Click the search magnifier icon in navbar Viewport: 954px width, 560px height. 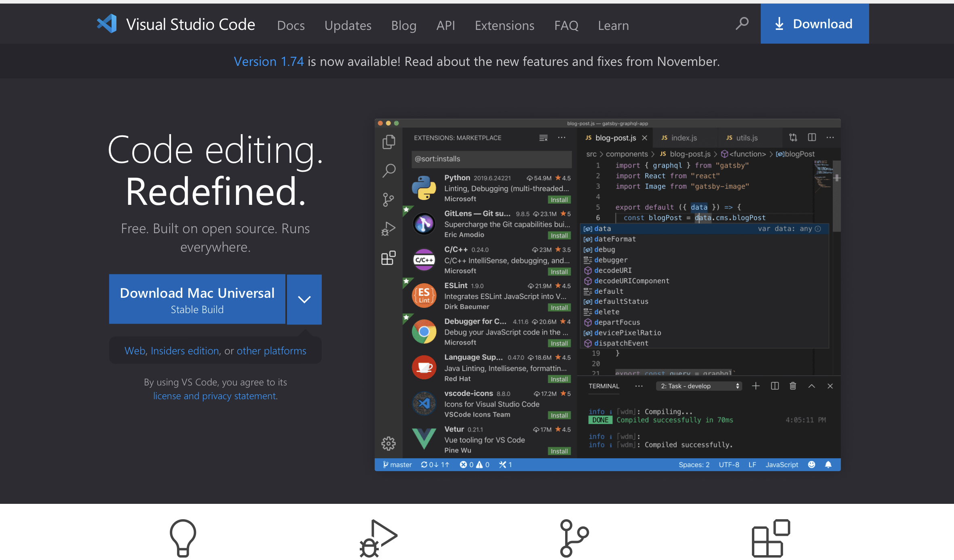742,23
